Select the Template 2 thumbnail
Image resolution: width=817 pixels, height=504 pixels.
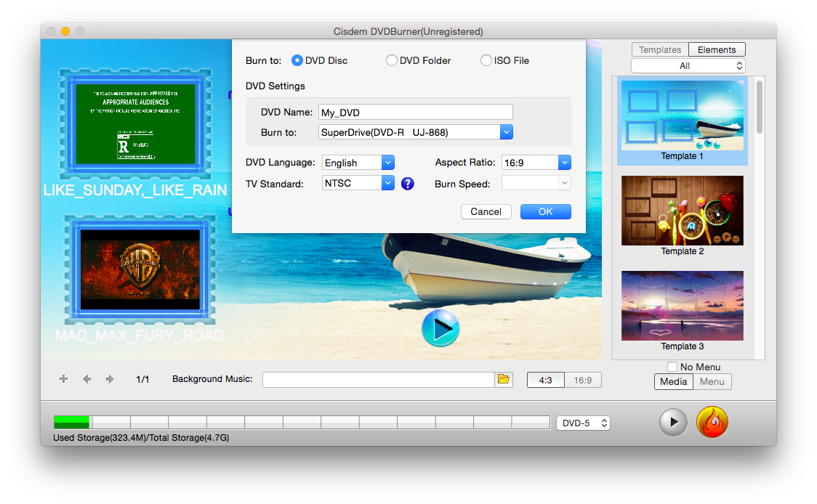point(682,211)
